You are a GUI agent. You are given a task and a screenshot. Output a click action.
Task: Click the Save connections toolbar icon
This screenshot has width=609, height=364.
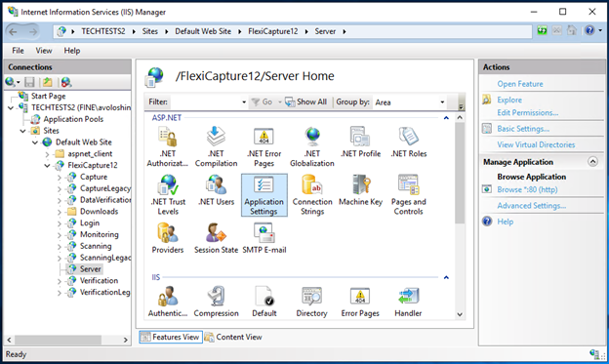tap(29, 82)
